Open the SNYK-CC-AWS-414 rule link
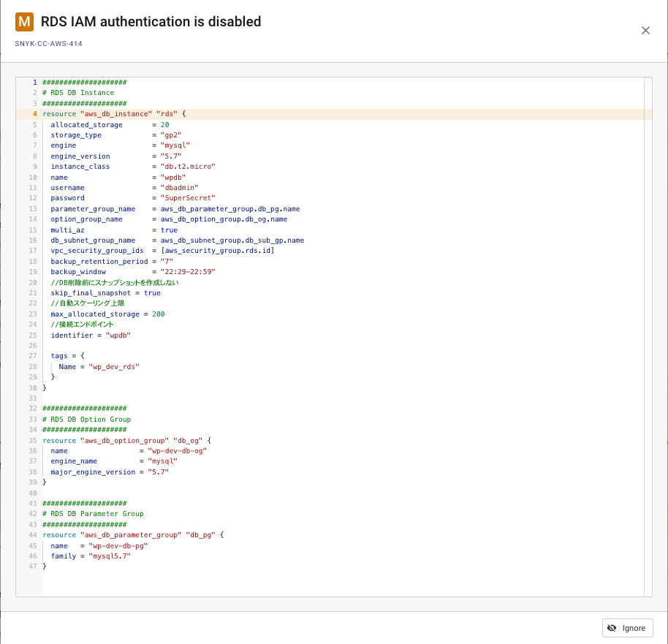 click(x=48, y=44)
